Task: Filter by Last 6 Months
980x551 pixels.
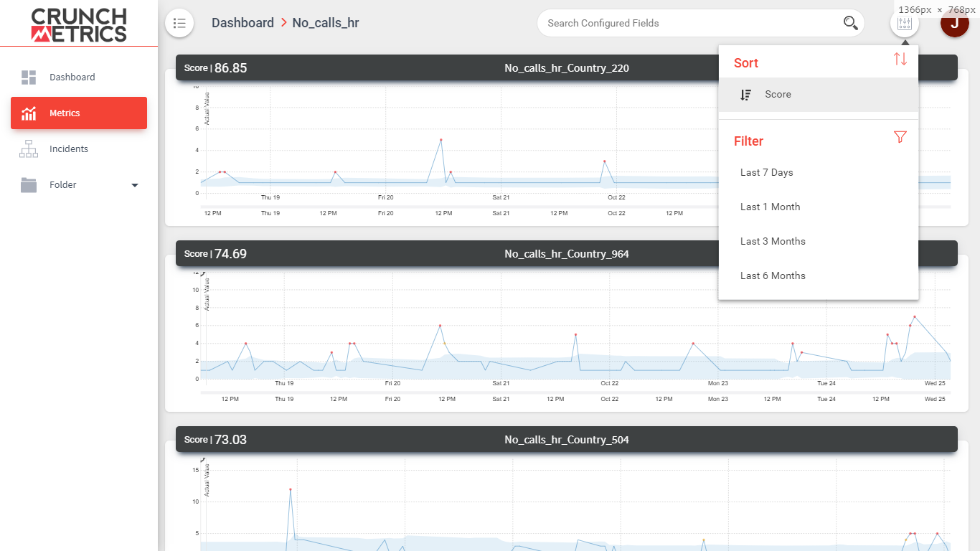Action: pos(819,275)
